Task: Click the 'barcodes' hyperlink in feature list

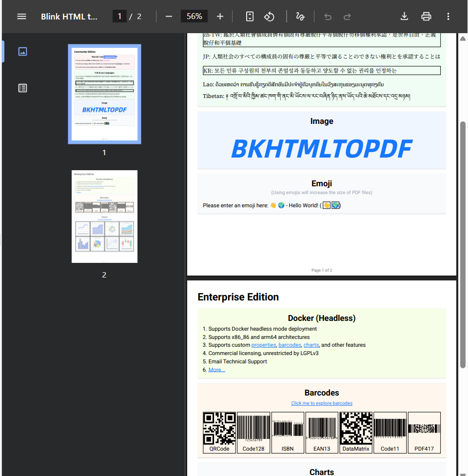Action: pos(290,345)
